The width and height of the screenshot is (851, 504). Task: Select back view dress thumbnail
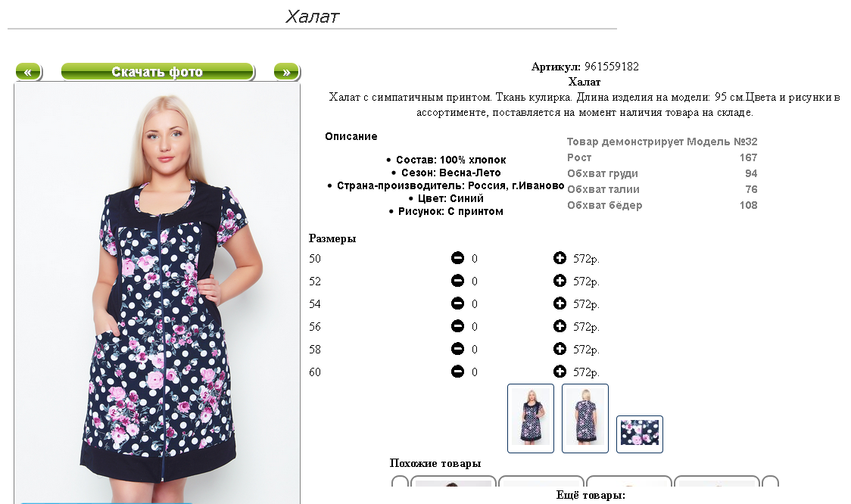pos(585,418)
